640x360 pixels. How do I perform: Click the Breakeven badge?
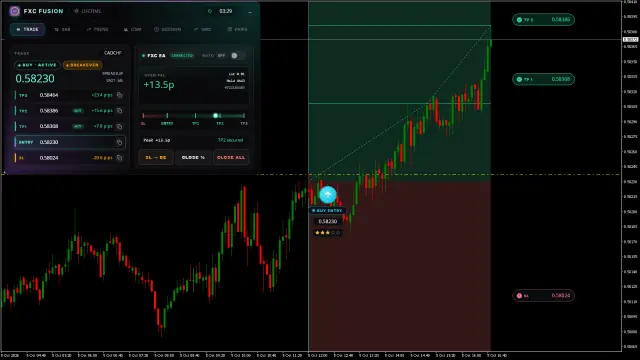[82, 65]
